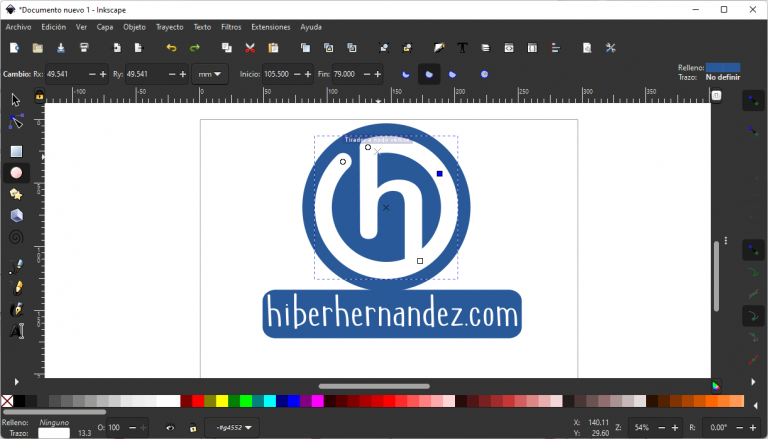Select the Node edit tool
Image resolution: width=768 pixels, height=439 pixels.
point(16,121)
